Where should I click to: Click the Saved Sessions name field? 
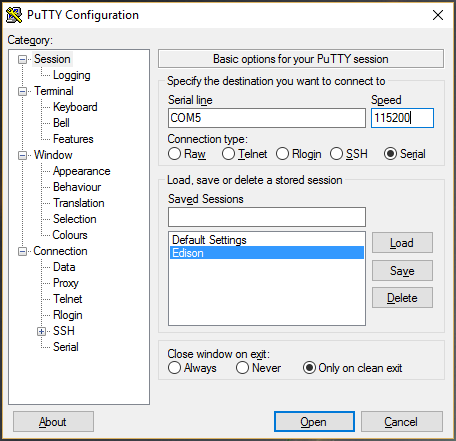[267, 217]
